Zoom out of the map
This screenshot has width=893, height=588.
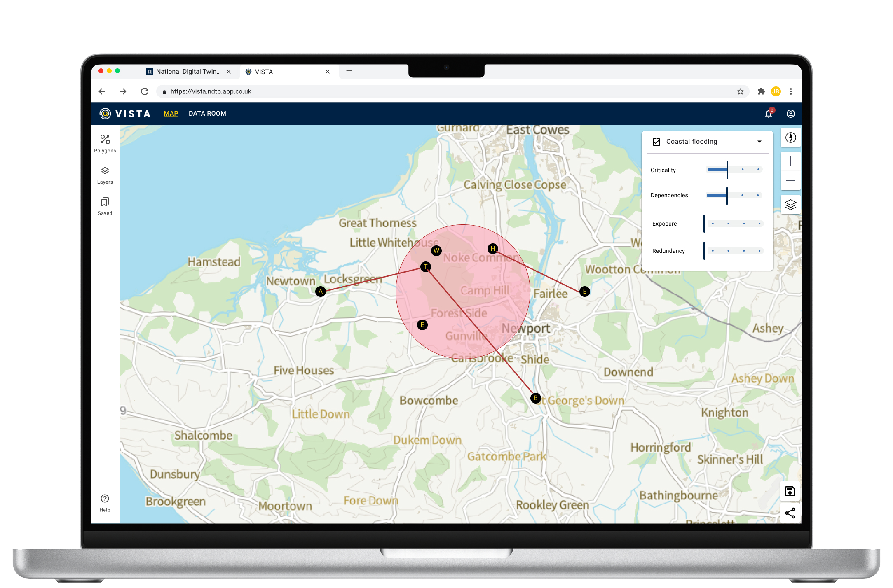tap(790, 181)
